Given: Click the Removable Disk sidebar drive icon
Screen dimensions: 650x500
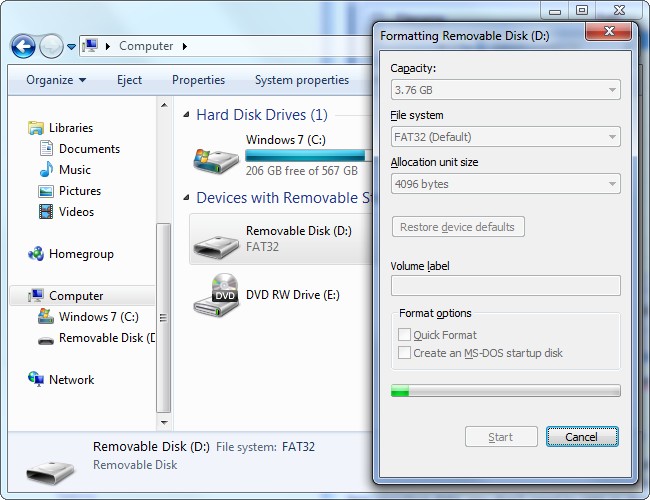Looking at the screenshot, I should (46, 340).
